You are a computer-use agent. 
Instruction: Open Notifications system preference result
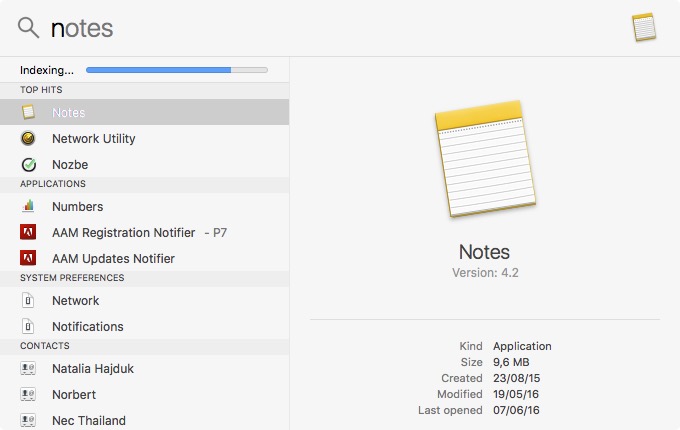pos(144,326)
